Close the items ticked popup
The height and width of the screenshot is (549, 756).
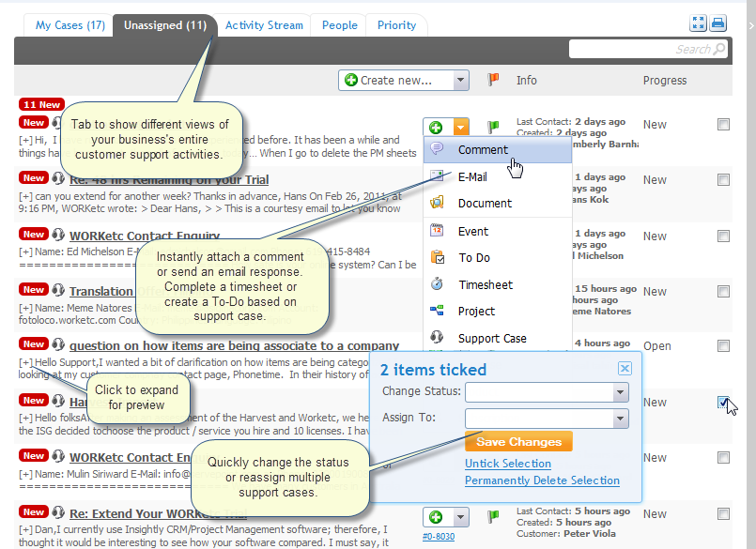click(625, 369)
